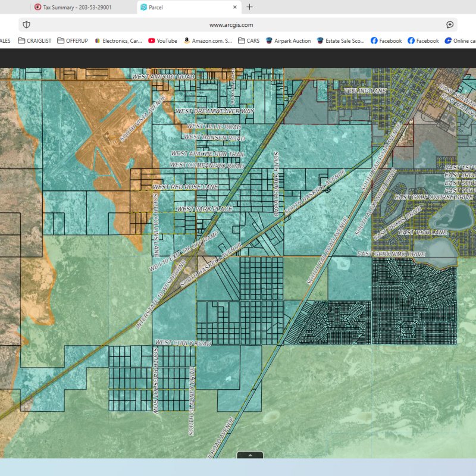The width and height of the screenshot is (476, 476).
Task: Select the YouTube bookmark icon
Action: (x=151, y=41)
